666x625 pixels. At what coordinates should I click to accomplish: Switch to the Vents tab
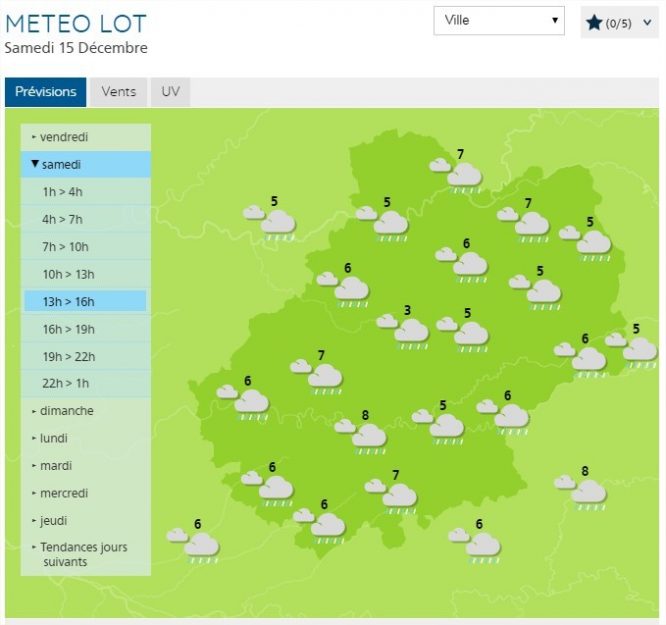coord(119,92)
